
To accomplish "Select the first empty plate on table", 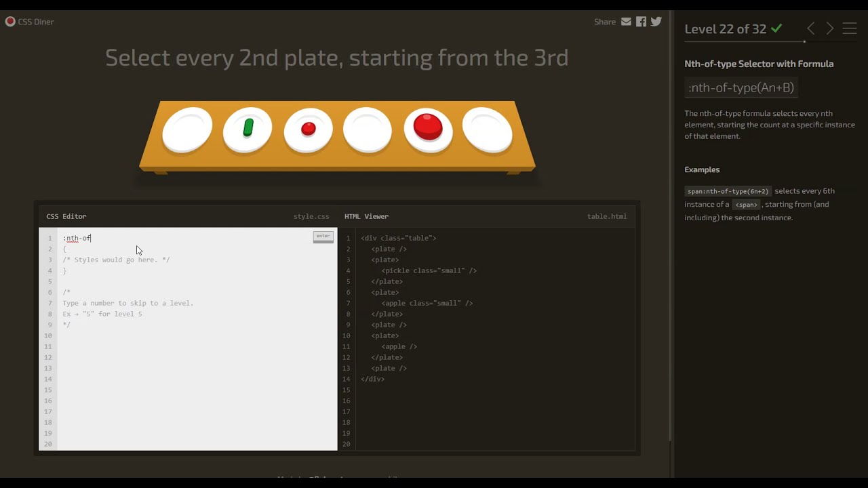I will 188,129.
